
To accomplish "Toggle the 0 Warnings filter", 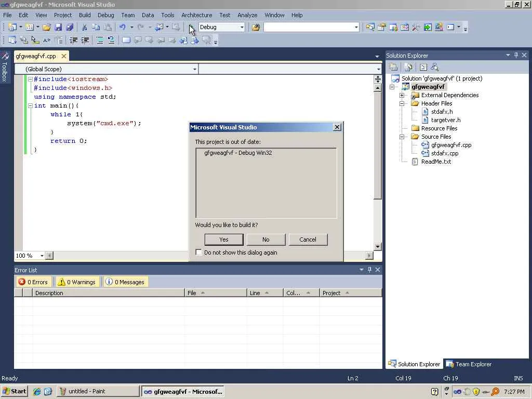I will [x=77, y=282].
